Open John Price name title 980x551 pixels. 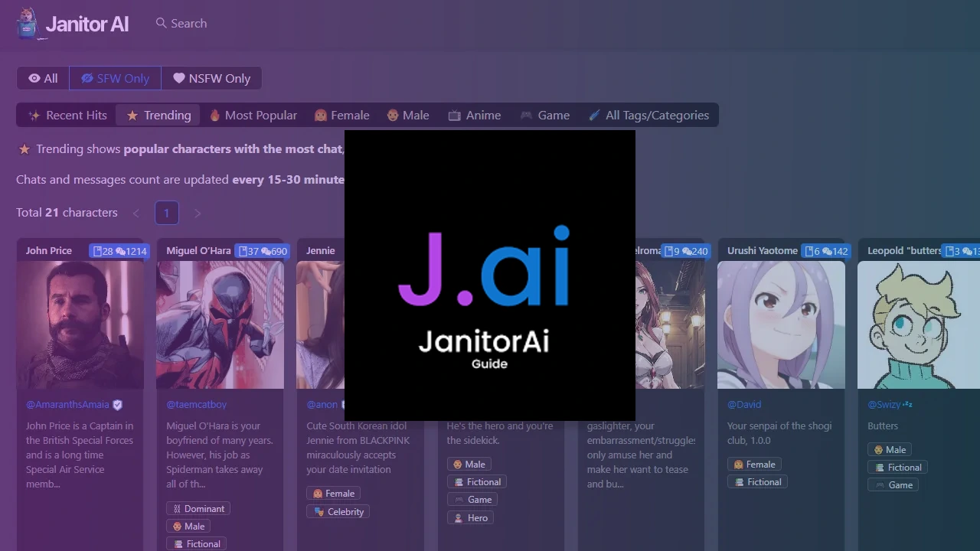pos(49,250)
